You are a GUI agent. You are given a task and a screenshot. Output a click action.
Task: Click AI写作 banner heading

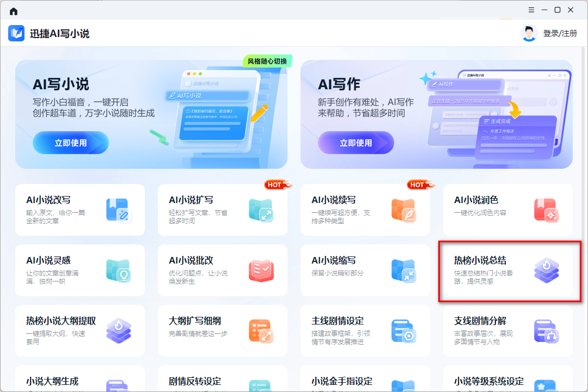(339, 84)
